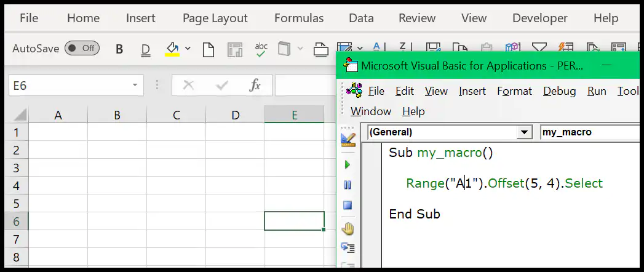Switch to Developer tab
Viewport: 644px width, 272px height.
point(539,18)
